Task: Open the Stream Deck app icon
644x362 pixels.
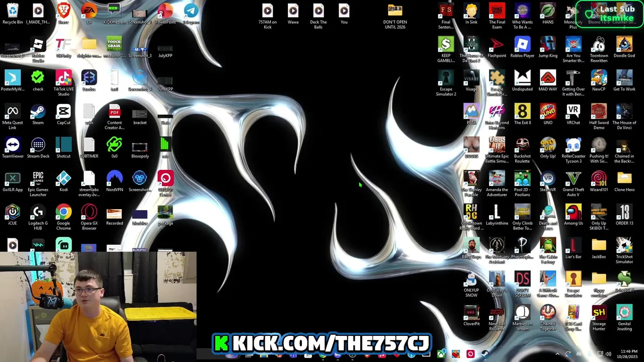Action: pos(38,148)
